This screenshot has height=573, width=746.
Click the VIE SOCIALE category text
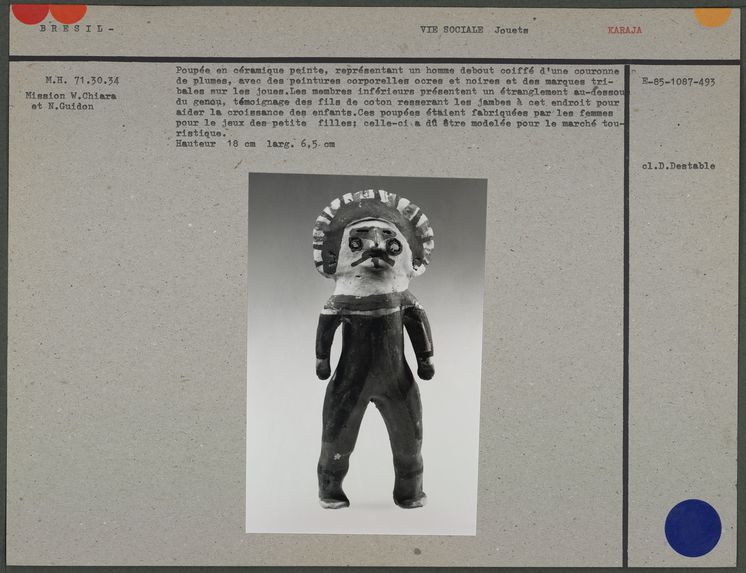point(451,30)
